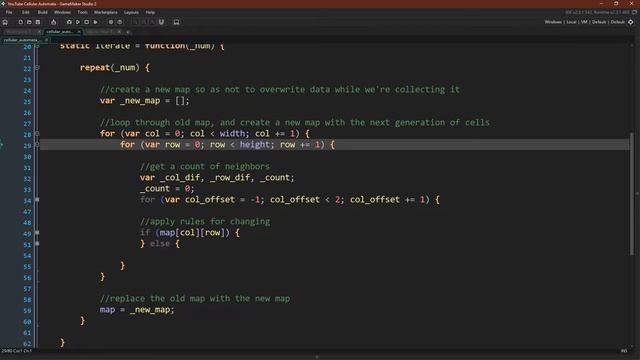Image resolution: width=640 pixels, height=360 pixels.
Task: Open game options round toolbar icon
Action: tap(111, 22)
